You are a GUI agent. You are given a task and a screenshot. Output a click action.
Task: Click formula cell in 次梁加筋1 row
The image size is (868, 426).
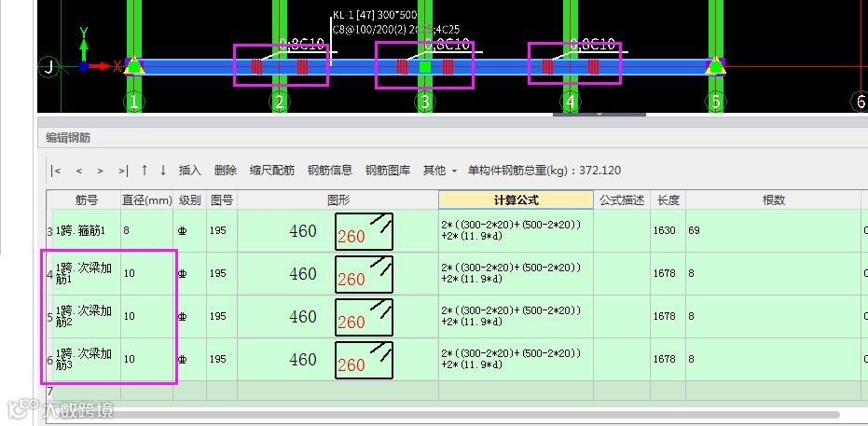coord(516,274)
